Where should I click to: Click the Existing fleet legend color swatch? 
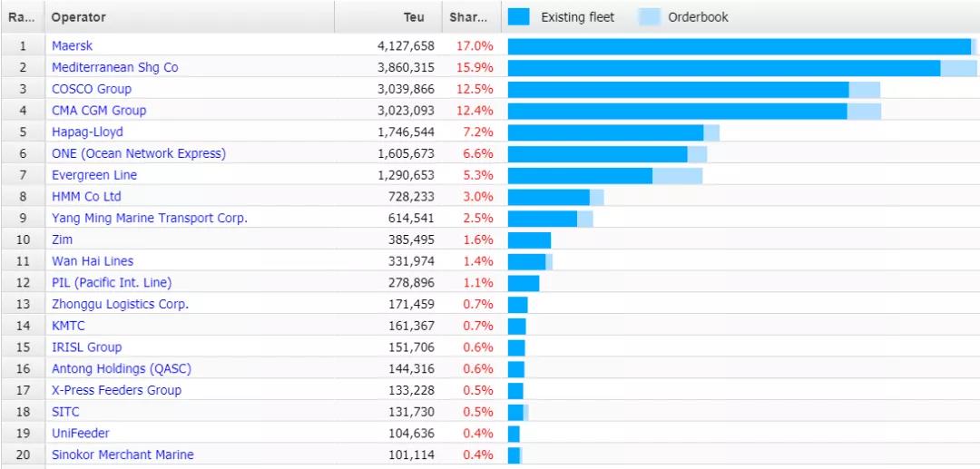[x=519, y=17]
